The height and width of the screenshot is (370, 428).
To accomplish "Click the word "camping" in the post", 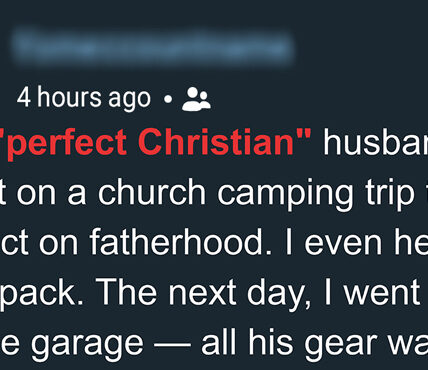I will tap(285, 195).
